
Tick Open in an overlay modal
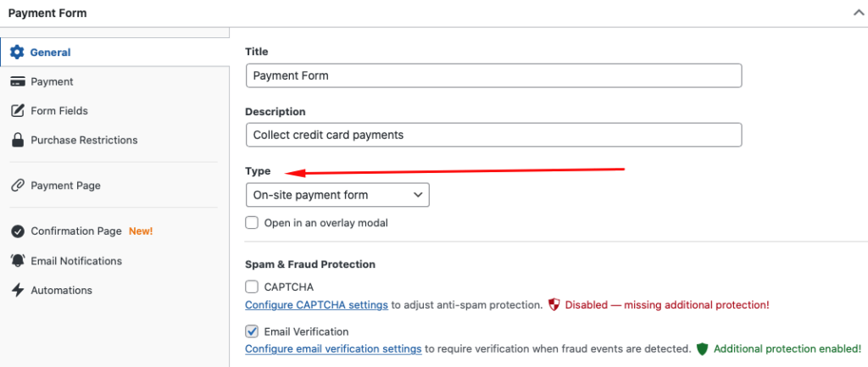252,223
